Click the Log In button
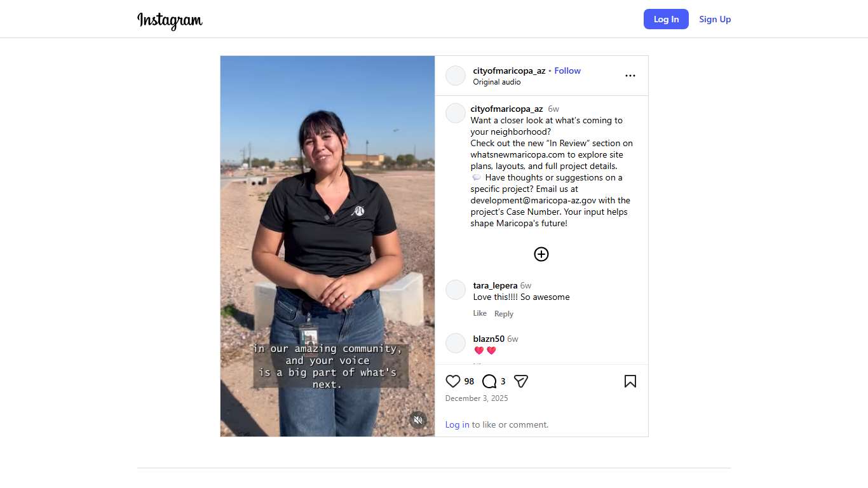Screen dimensions: 868x488 point(666,19)
